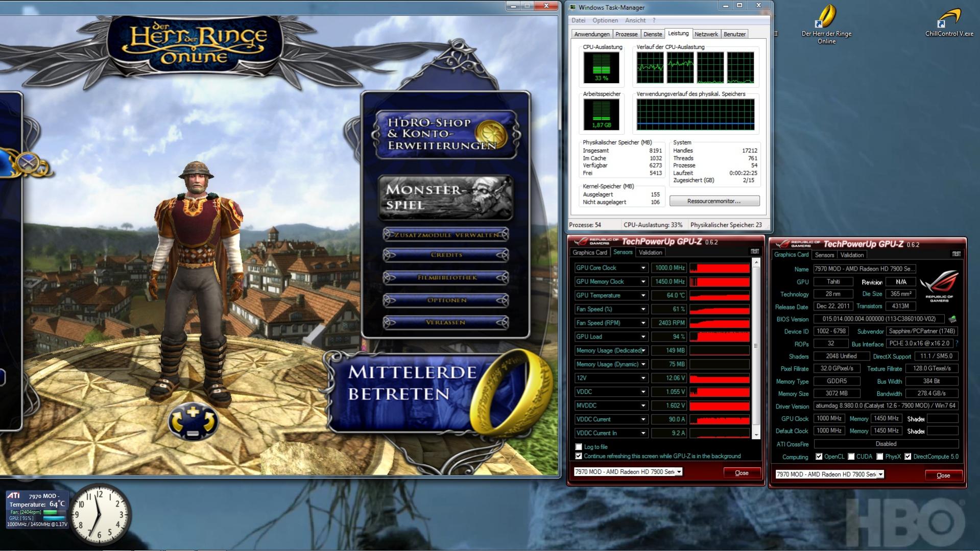980x551 pixels.
Task: Click the ATI logo in the temperature gadget
Action: pos(14,495)
